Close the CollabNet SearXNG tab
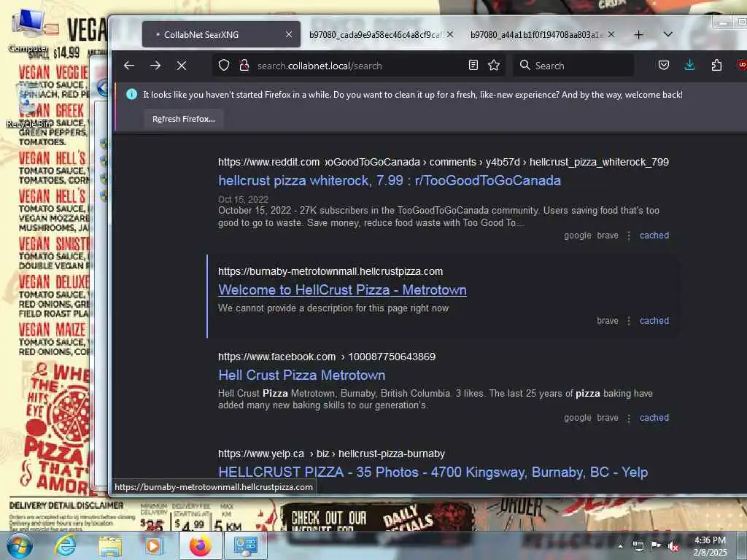747x560 pixels. 289,34
